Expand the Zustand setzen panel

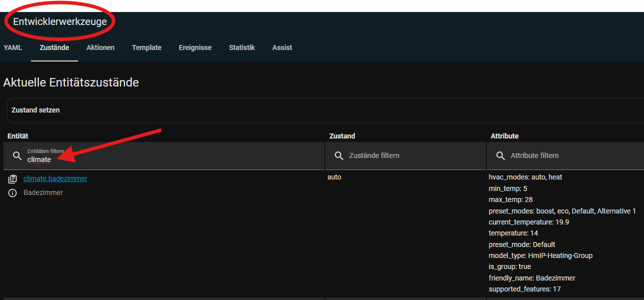pos(325,110)
